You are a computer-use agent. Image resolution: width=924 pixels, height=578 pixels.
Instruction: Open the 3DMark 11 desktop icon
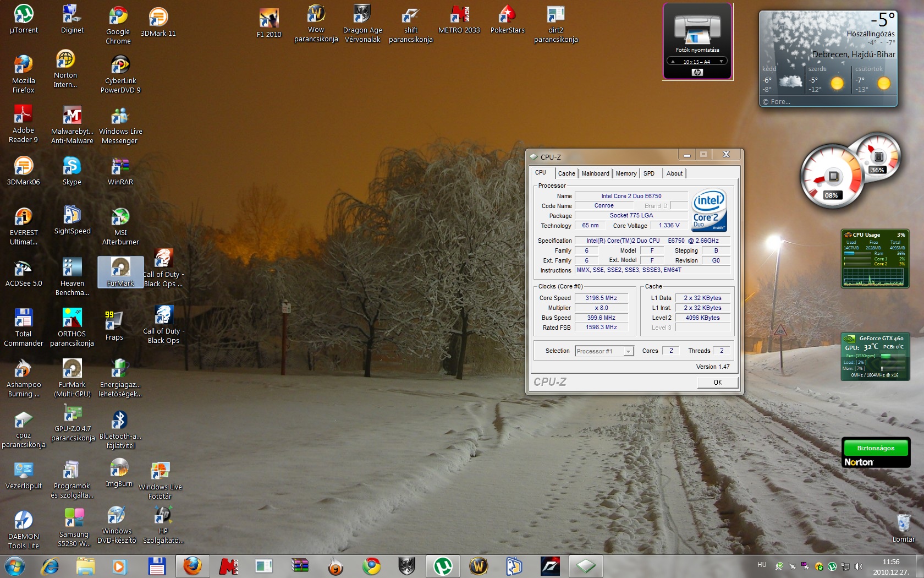point(158,23)
